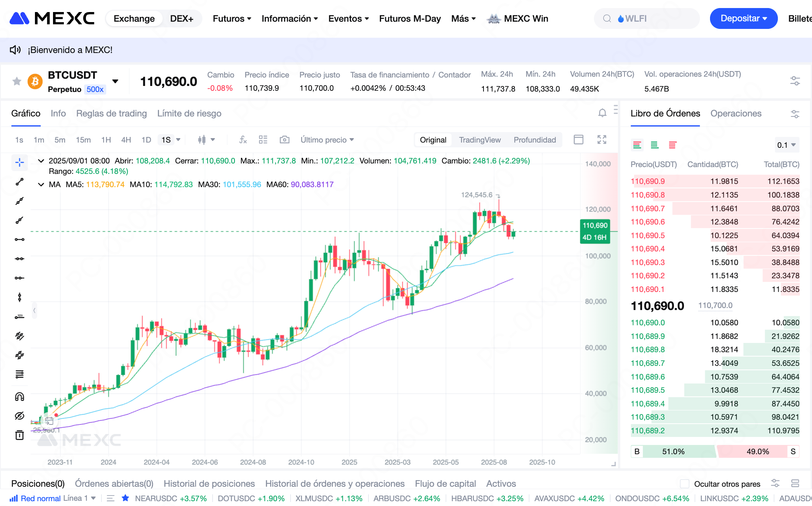Click the price alert bell icon

pos(602,113)
